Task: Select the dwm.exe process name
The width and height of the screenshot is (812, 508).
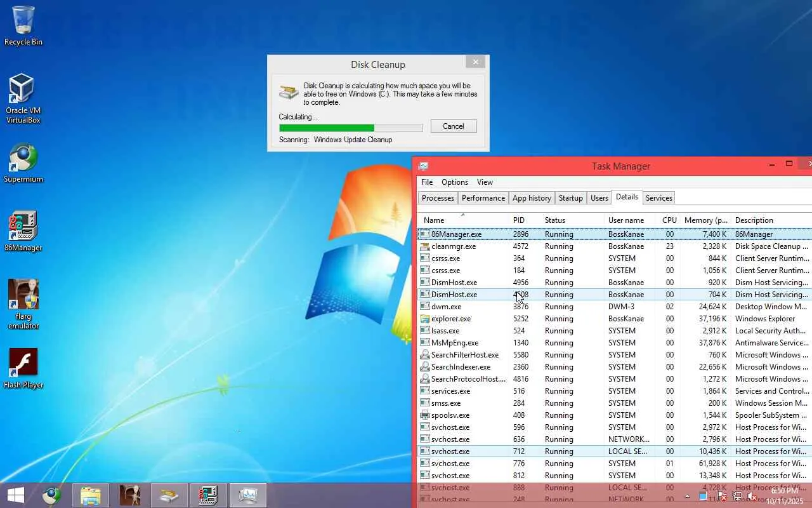Action: point(447,307)
